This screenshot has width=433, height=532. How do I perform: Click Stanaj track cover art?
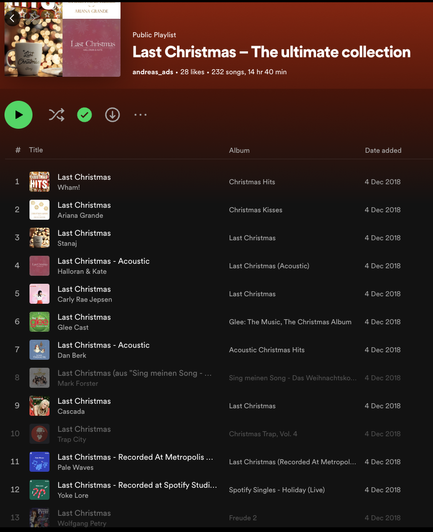pyautogui.click(x=39, y=238)
